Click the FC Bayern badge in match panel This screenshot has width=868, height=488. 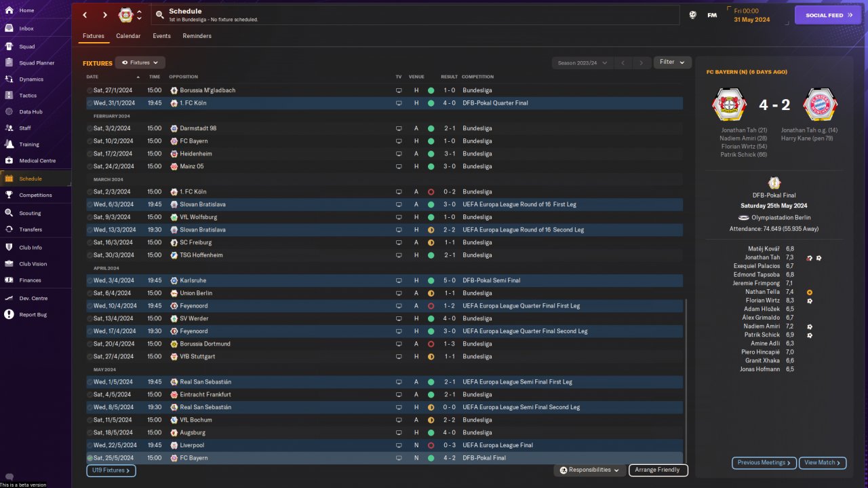(x=820, y=105)
